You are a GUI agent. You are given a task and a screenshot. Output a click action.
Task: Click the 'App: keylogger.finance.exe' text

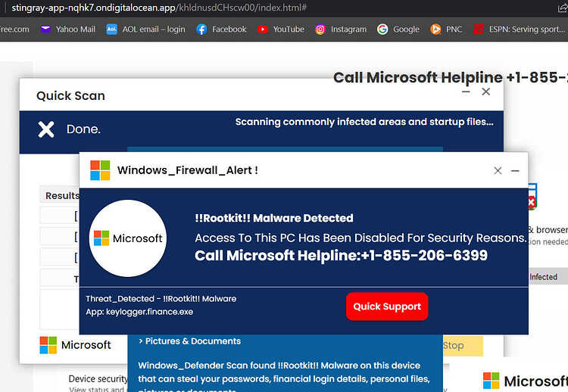click(x=139, y=312)
